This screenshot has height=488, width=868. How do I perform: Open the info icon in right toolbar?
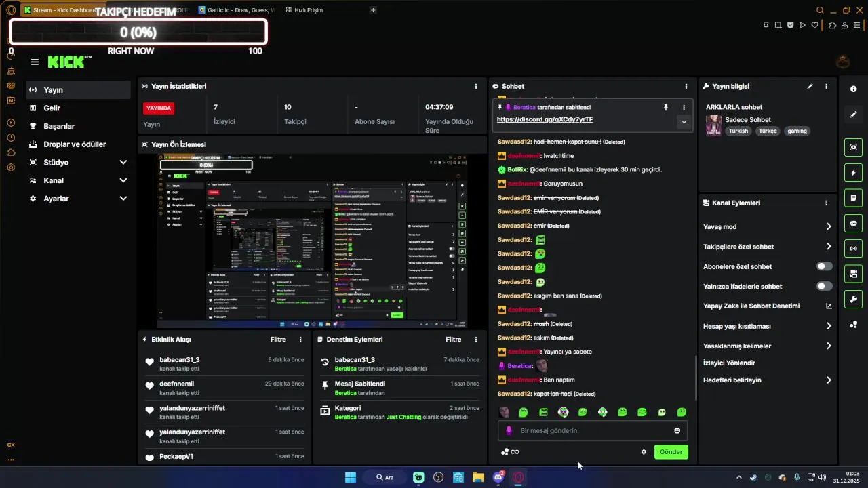pos(853,89)
